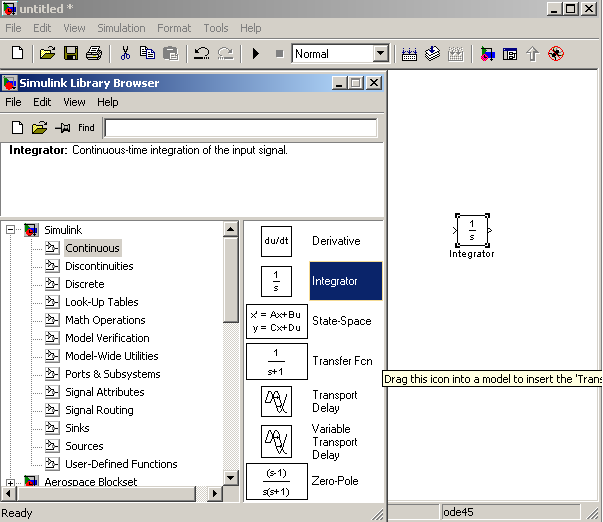Click the State-Space block icon
The height and width of the screenshot is (522, 603).
point(277,321)
